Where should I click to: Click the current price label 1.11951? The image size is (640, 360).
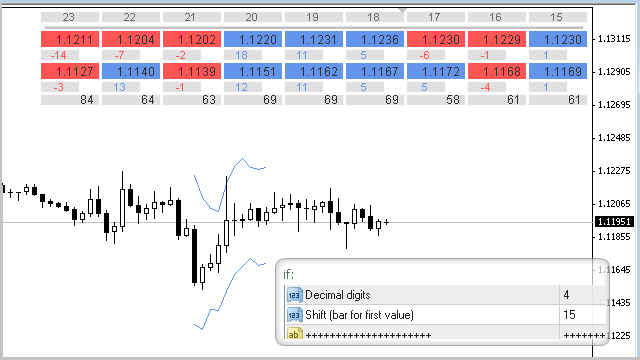coord(614,222)
